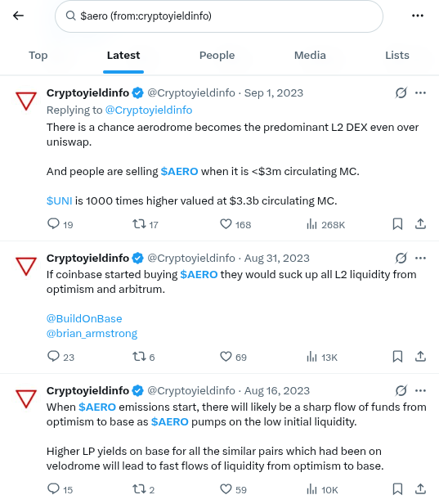Open search options three-dot menu

pos(418,16)
